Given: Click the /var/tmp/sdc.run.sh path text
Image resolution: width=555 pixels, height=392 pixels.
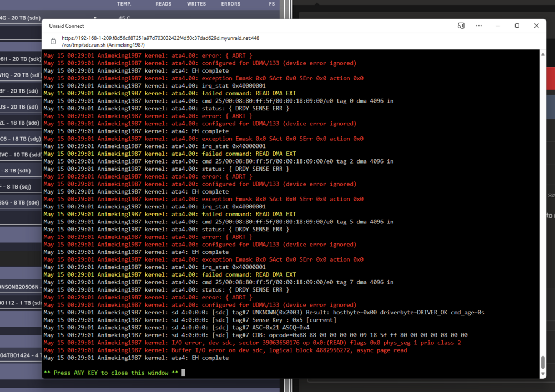Looking at the screenshot, I should [103, 45].
